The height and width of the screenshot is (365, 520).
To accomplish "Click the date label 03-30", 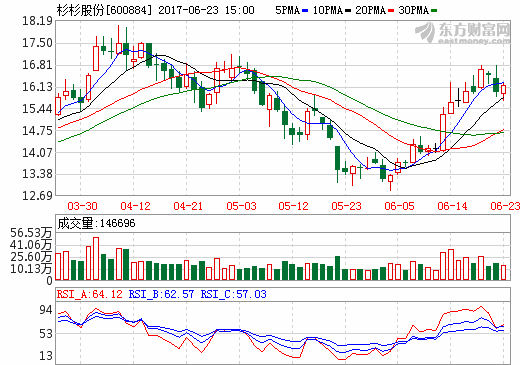I will 82,206.
